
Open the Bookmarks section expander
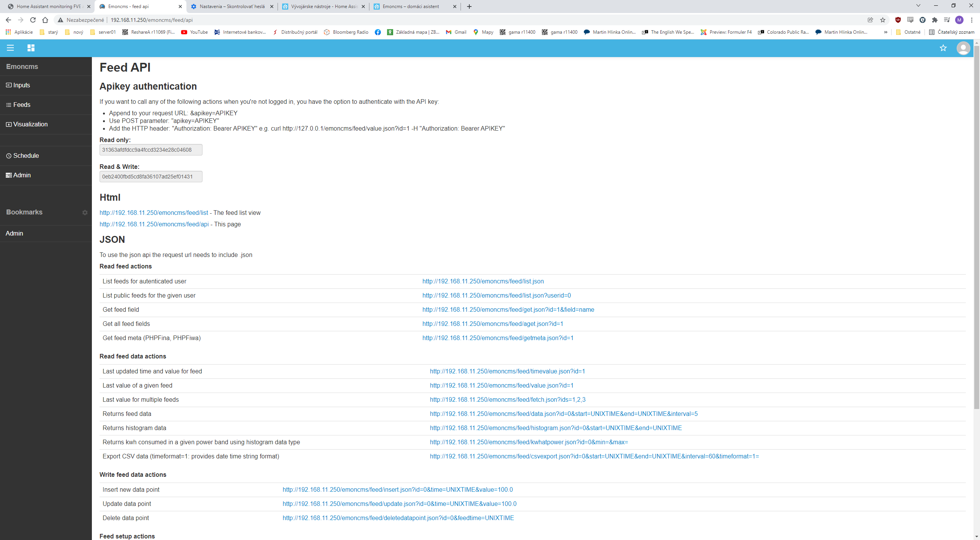(85, 212)
